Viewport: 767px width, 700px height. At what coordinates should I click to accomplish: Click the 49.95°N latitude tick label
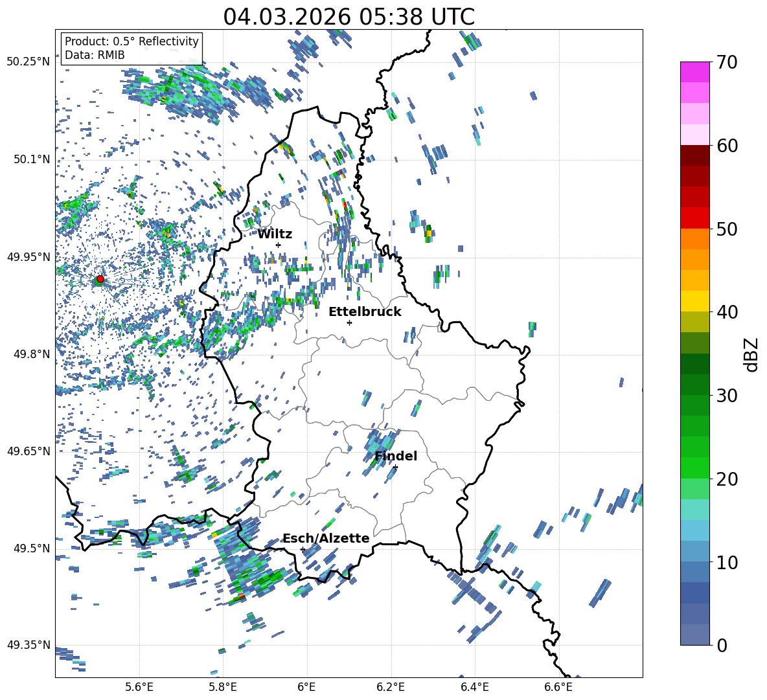pos(29,256)
